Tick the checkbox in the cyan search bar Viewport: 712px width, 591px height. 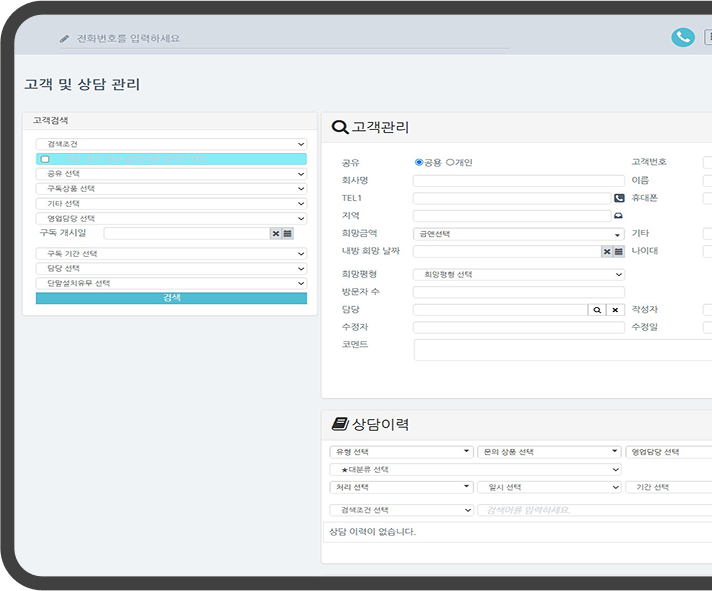point(45,159)
